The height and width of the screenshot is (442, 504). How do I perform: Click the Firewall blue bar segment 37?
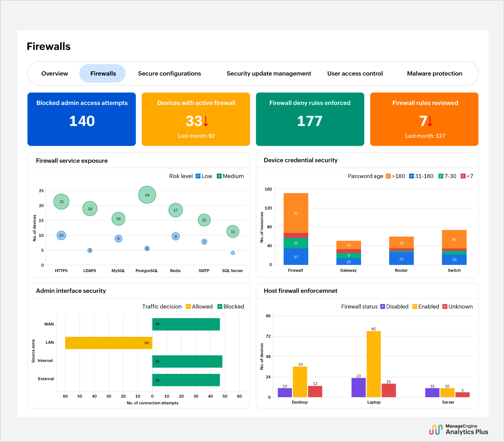click(x=296, y=257)
